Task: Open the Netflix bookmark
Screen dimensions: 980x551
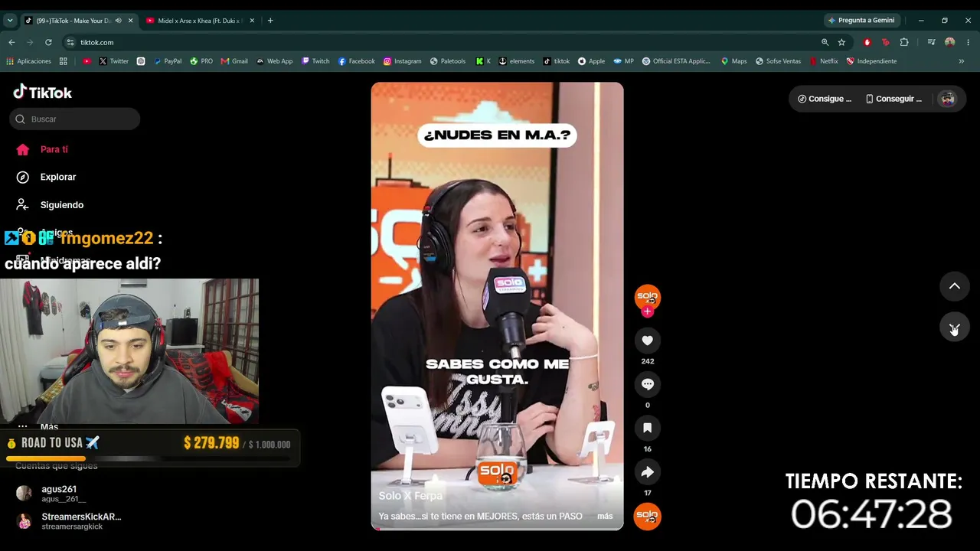Action: [824, 61]
